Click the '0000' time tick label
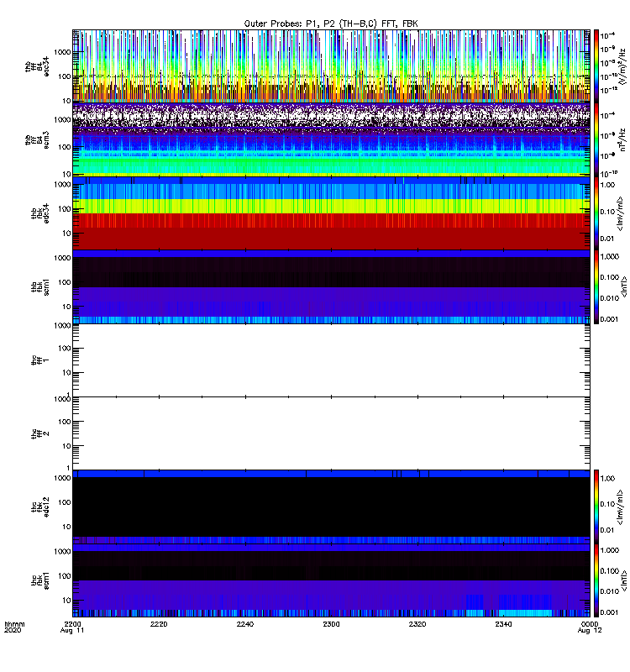The image size is (630, 672). [x=590, y=624]
